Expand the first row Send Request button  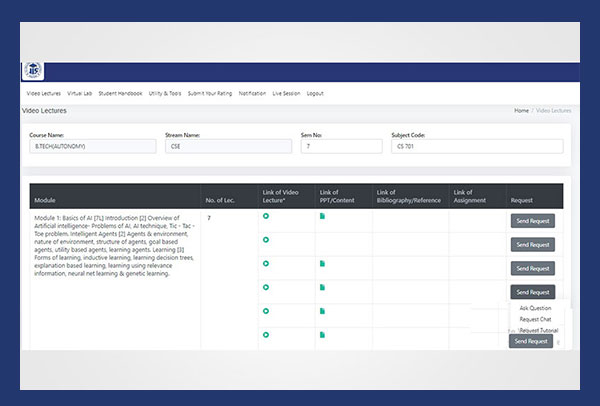click(x=532, y=221)
